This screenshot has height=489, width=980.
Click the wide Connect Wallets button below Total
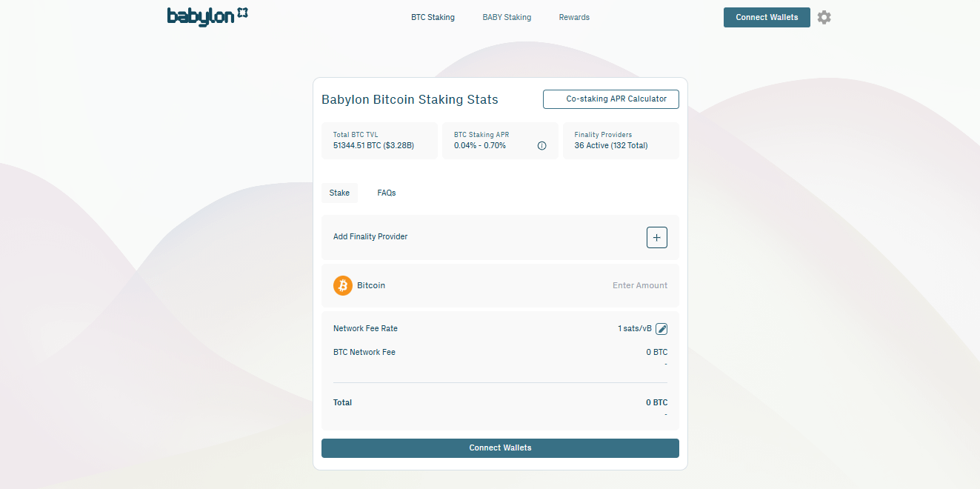[500, 448]
